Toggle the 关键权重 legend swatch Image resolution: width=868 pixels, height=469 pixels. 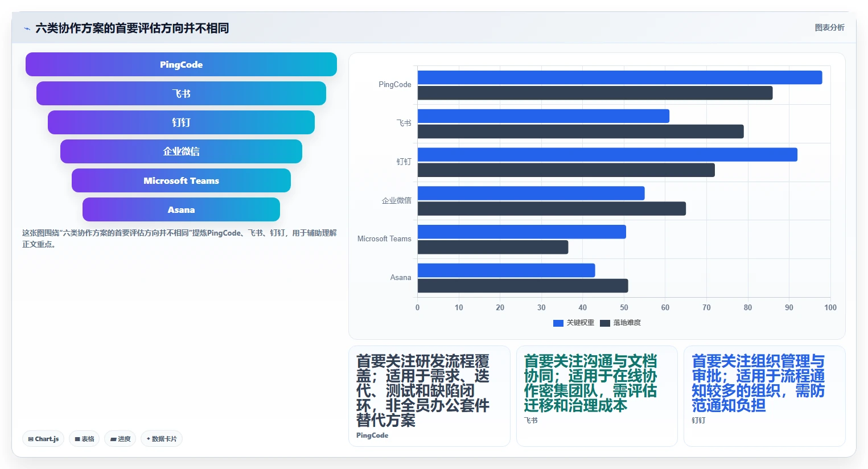tap(558, 323)
